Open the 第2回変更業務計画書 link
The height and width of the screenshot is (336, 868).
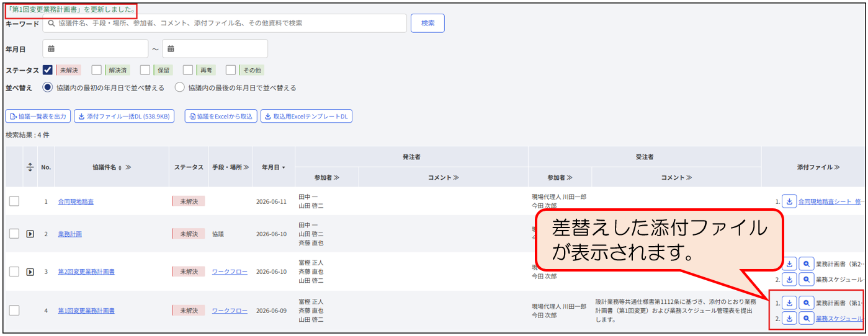click(x=86, y=272)
